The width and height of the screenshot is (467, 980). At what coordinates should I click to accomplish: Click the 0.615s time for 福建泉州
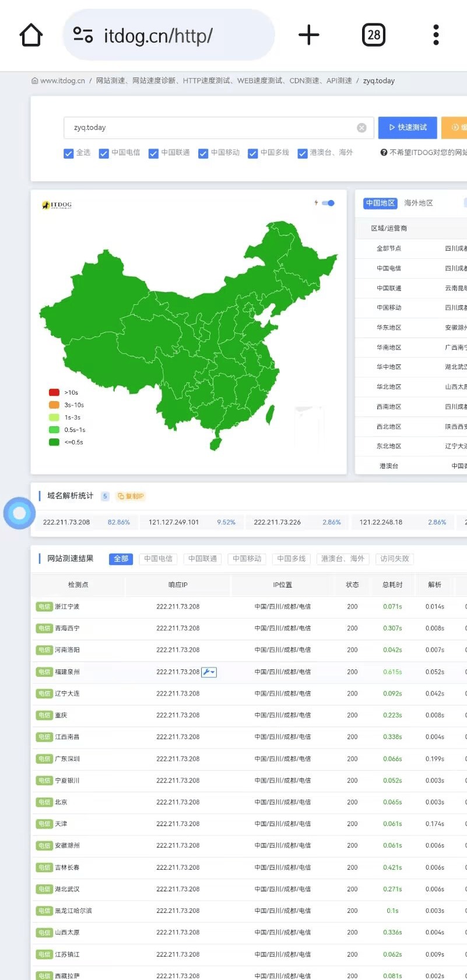[x=392, y=672]
